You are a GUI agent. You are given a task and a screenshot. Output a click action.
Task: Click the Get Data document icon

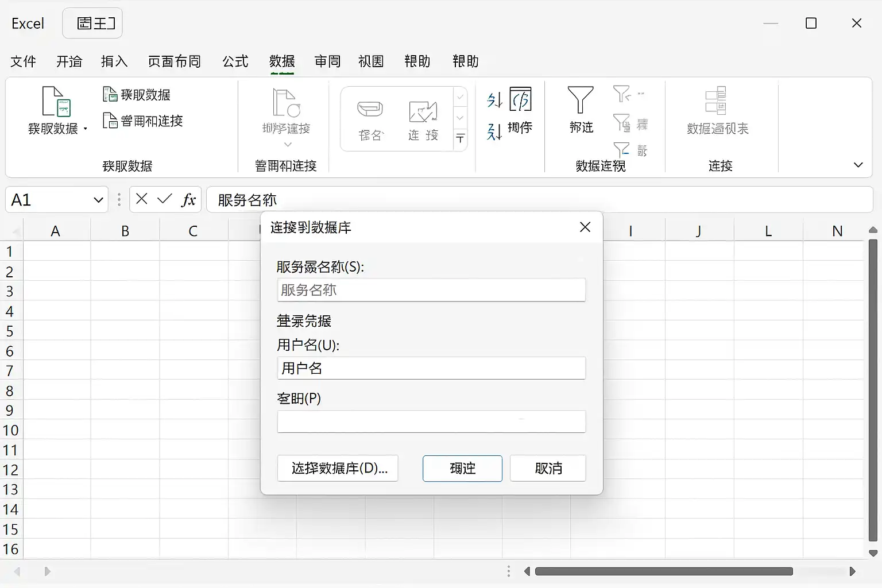point(56,101)
